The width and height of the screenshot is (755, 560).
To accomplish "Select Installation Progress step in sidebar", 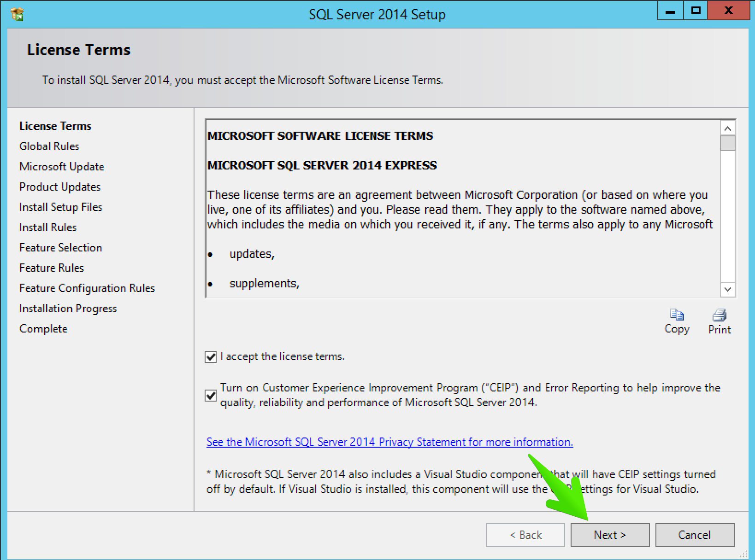I will (x=68, y=309).
